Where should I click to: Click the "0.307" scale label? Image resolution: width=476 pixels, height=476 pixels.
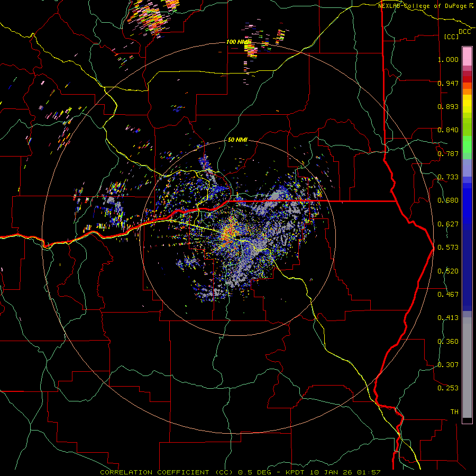click(x=448, y=365)
